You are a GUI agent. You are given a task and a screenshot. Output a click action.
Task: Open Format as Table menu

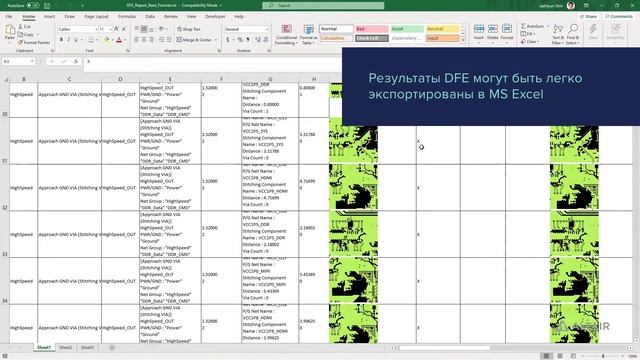pos(308,34)
